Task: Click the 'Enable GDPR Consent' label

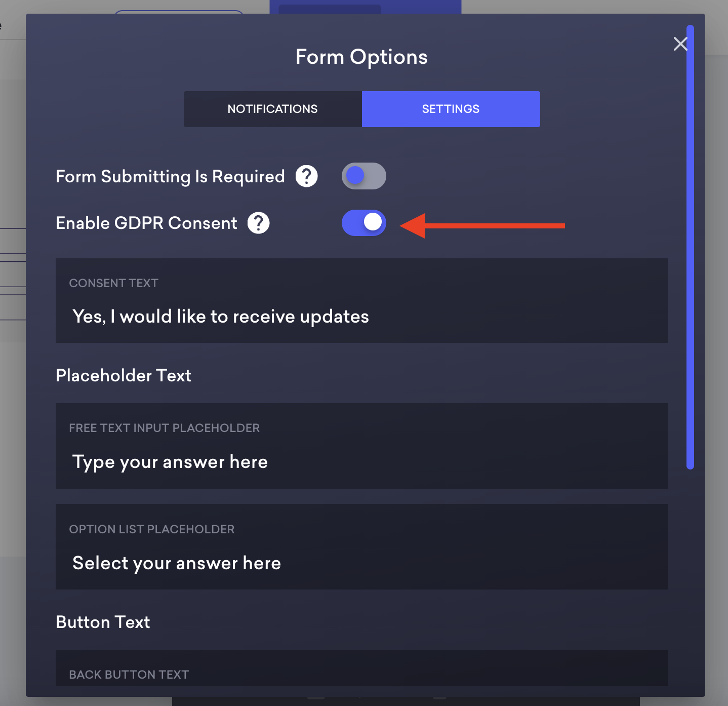Action: click(x=146, y=223)
